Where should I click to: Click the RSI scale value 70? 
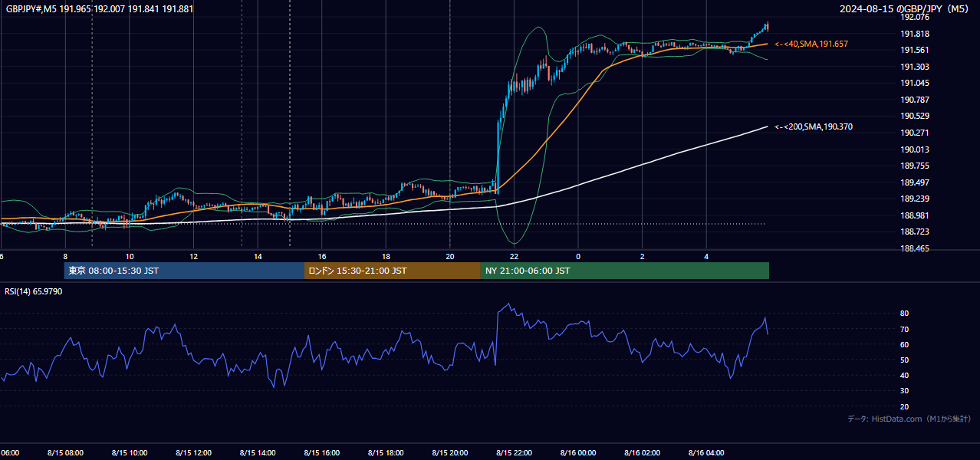[x=905, y=329]
